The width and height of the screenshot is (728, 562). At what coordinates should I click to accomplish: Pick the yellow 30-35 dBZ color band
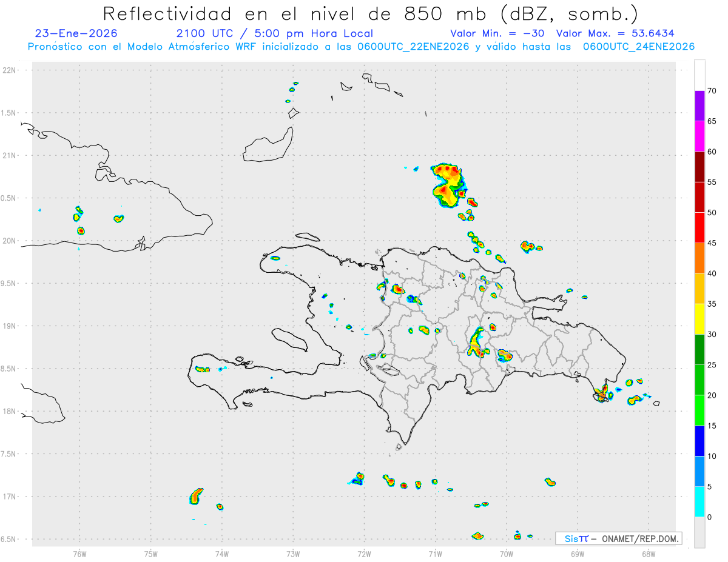coord(699,319)
